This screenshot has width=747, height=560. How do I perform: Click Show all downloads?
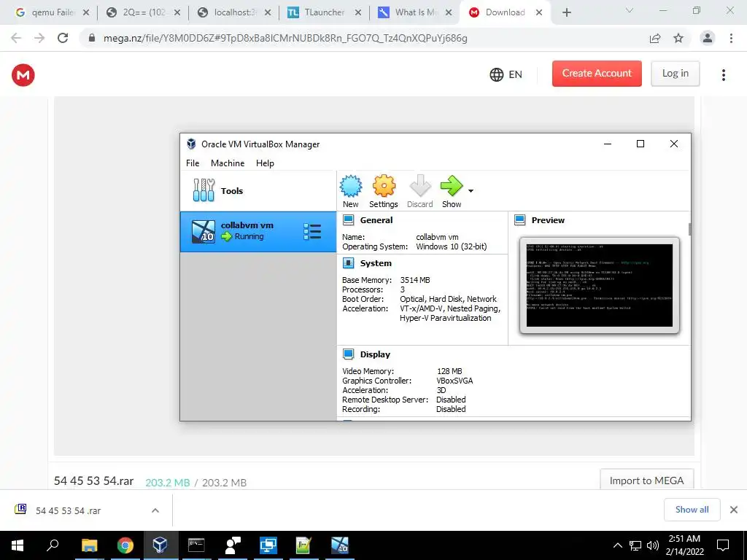tap(692, 510)
